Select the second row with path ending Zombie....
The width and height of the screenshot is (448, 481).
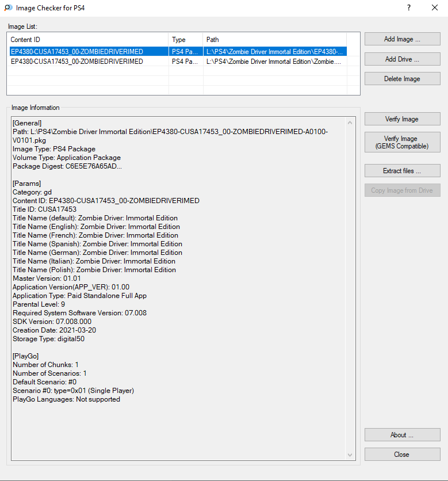click(x=178, y=62)
